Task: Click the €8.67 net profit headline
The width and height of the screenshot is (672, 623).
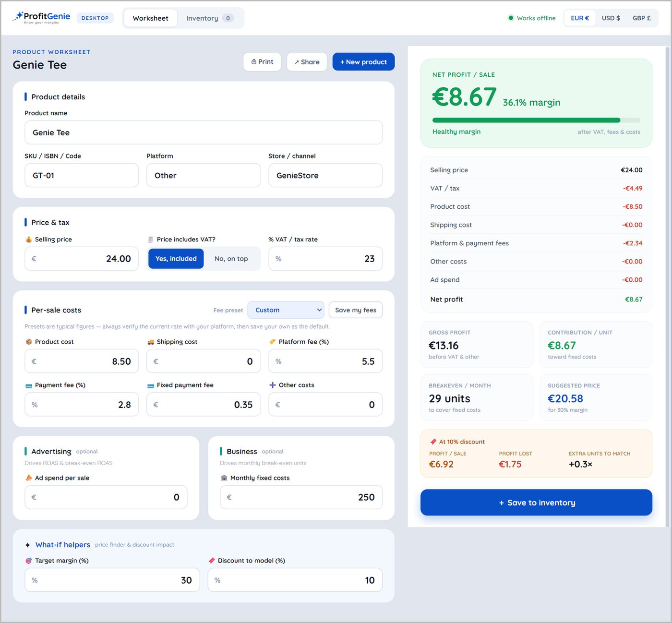Action: [x=464, y=97]
